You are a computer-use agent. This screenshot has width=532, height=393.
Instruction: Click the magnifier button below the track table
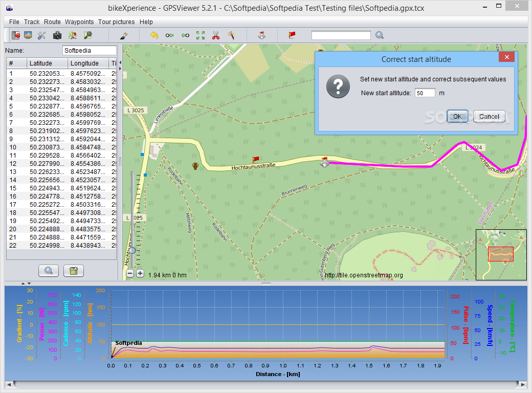click(x=49, y=271)
